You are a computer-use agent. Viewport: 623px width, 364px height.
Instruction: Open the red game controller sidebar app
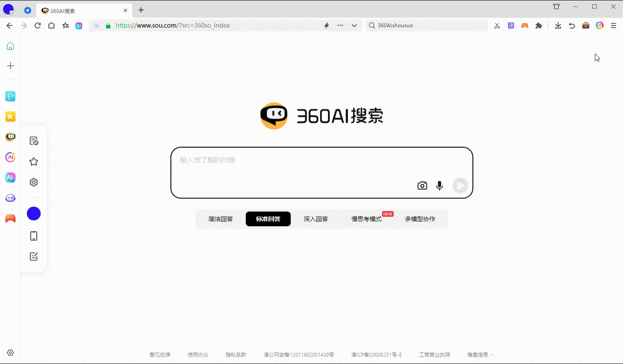tap(10, 218)
